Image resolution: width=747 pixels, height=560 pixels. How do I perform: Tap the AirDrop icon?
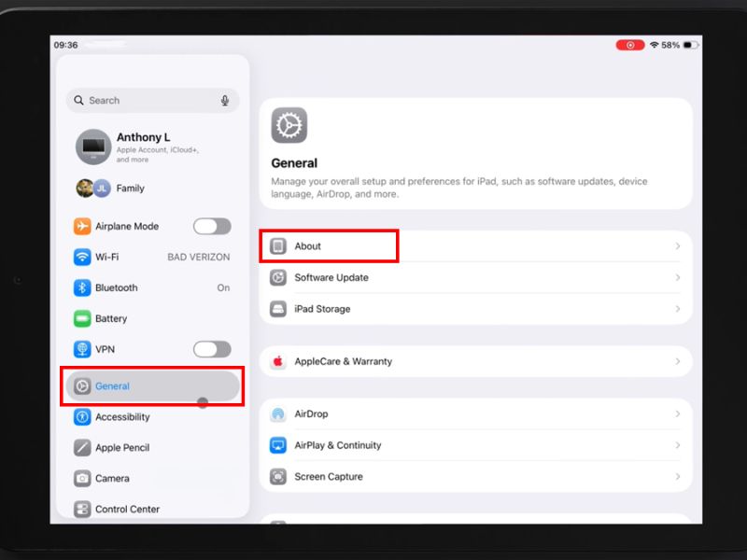pos(278,413)
